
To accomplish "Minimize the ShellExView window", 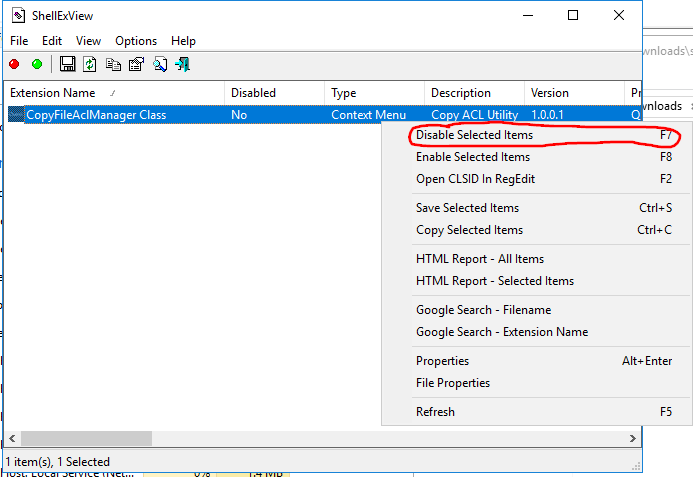I will pyautogui.click(x=528, y=15).
